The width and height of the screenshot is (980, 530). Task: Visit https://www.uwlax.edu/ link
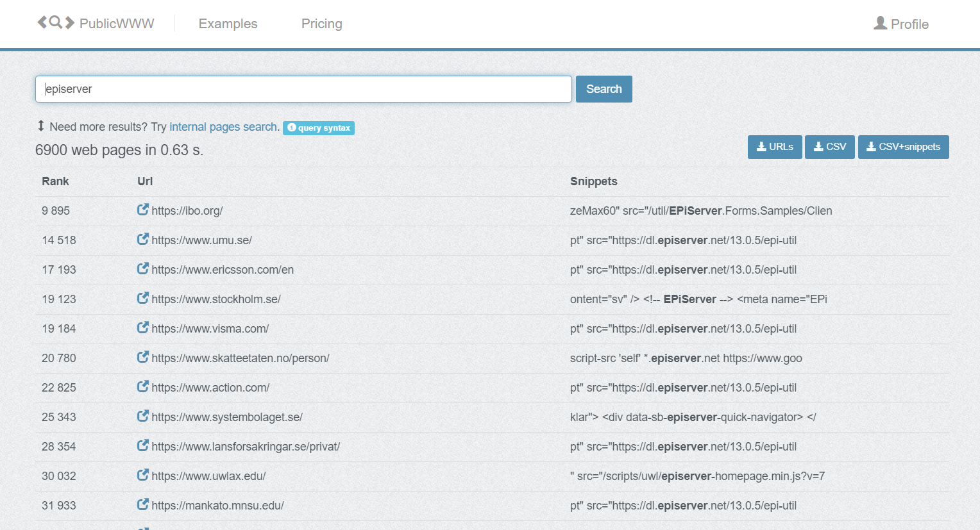(x=208, y=476)
